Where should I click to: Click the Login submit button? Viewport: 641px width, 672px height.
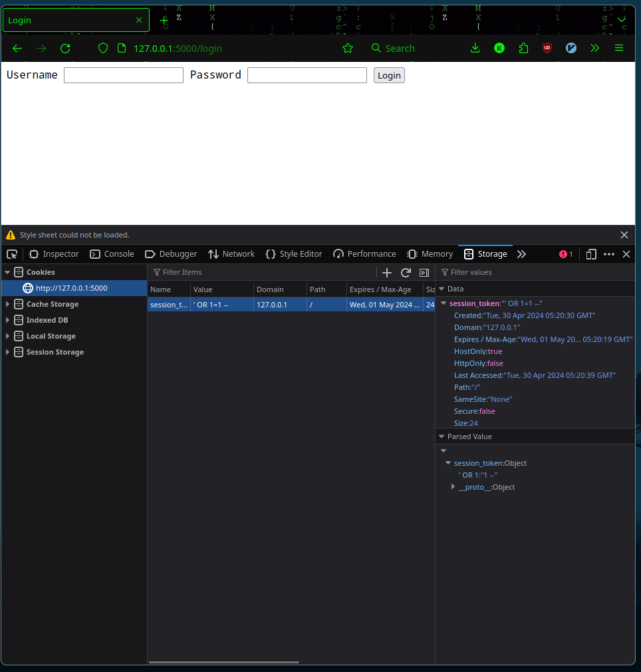(x=389, y=75)
